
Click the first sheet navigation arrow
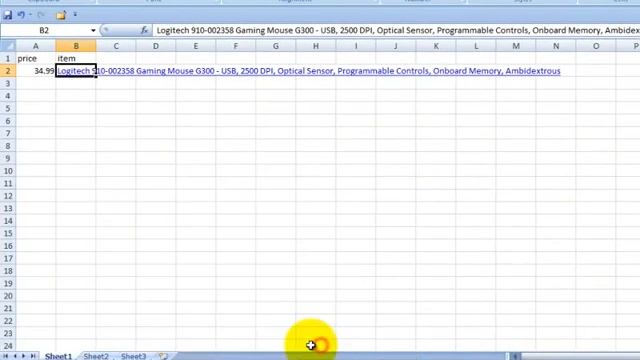pos(6,356)
